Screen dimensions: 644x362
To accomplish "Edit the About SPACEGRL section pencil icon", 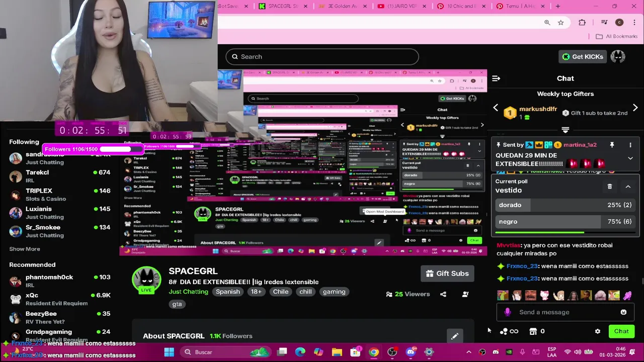I will [454, 336].
